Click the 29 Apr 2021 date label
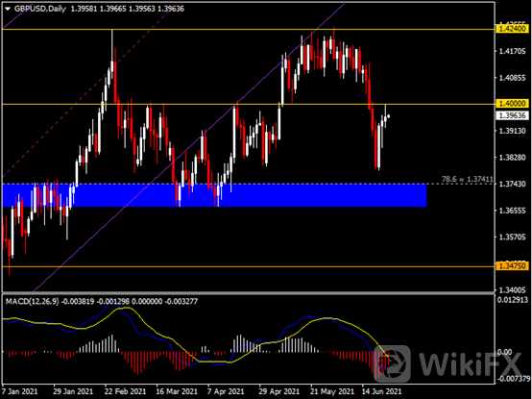Image resolution: width=532 pixels, height=399 pixels. click(278, 391)
